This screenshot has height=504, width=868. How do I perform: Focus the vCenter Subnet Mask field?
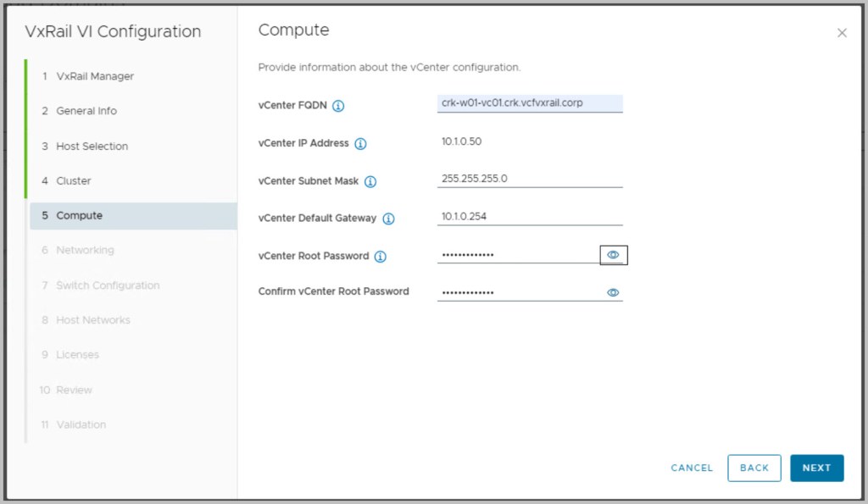pyautogui.click(x=529, y=179)
